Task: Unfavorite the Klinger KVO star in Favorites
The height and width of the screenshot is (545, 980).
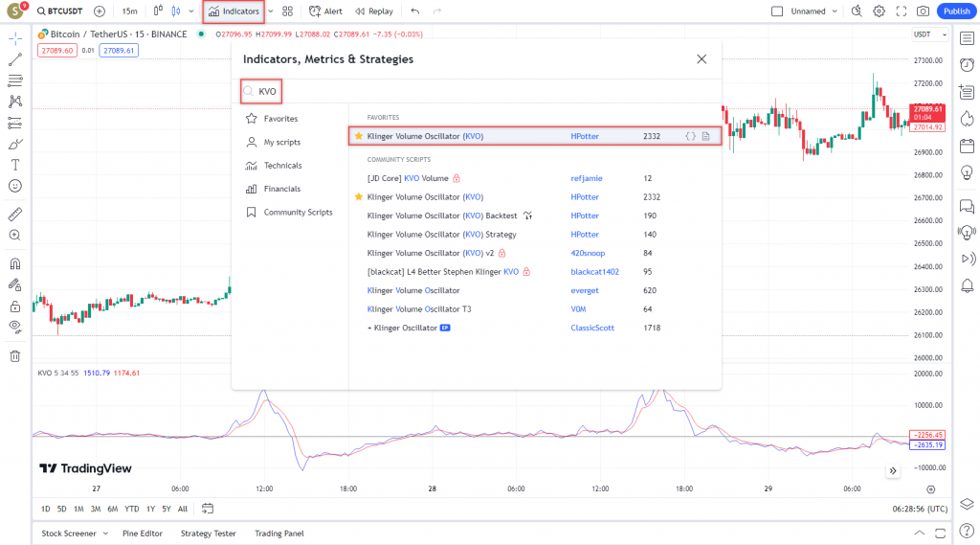Action: point(359,136)
